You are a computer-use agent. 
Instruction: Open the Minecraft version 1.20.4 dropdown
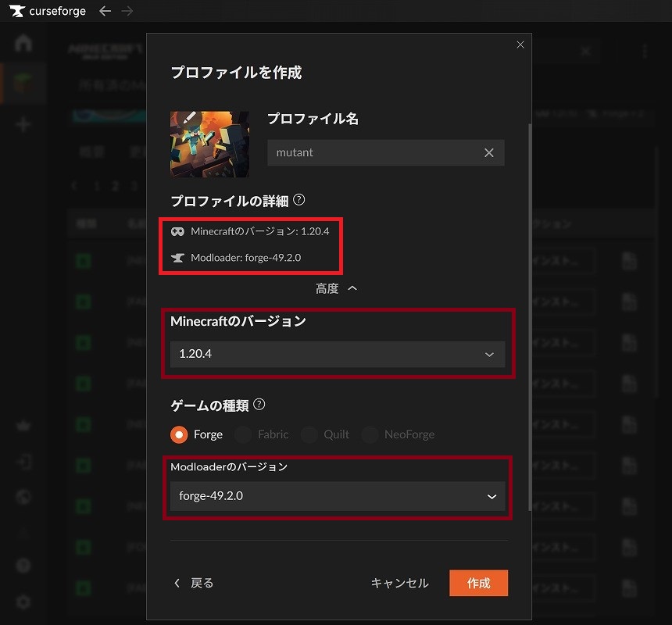click(338, 354)
